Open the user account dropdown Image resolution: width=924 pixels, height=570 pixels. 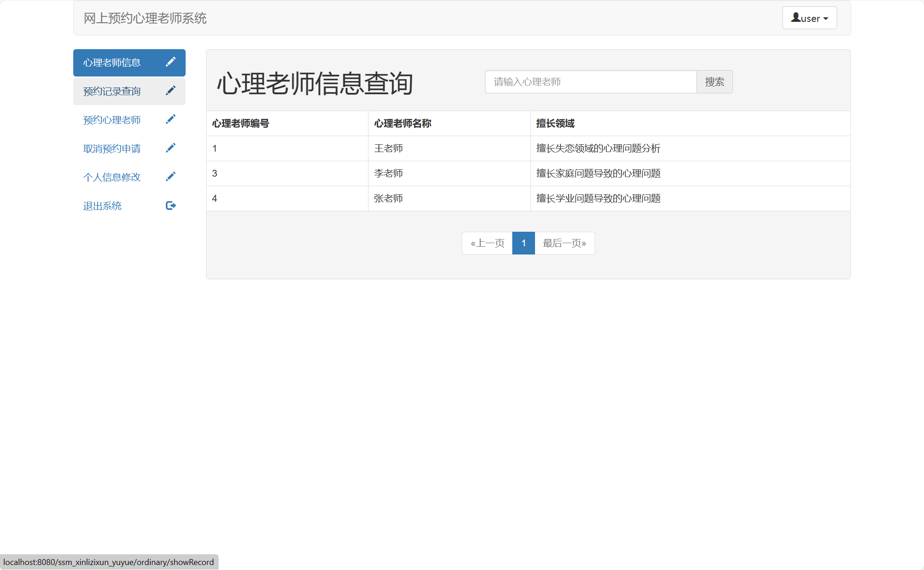809,18
